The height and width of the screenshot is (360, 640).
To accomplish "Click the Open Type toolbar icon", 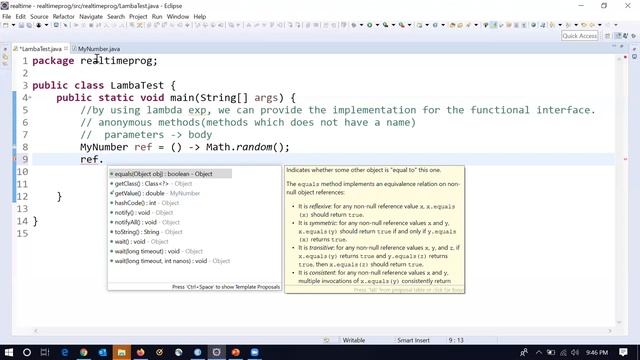I will (x=452, y=25).
